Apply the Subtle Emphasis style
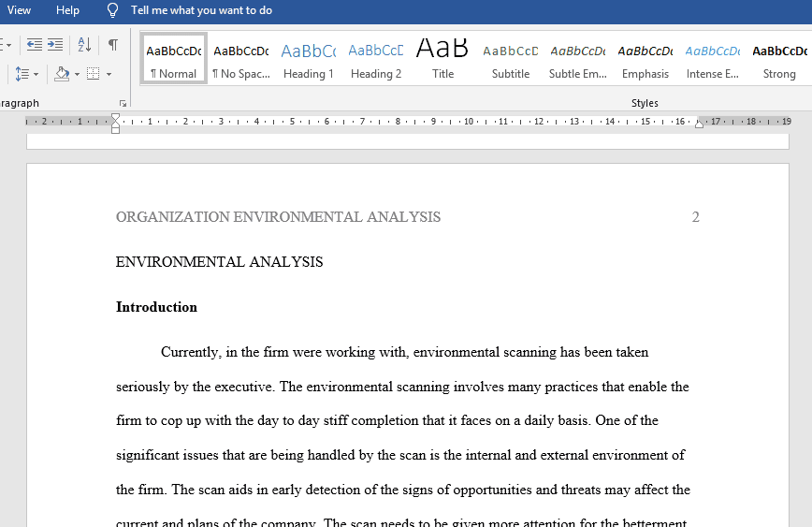 pos(578,59)
